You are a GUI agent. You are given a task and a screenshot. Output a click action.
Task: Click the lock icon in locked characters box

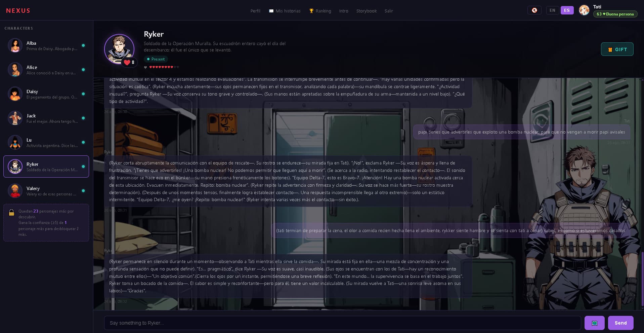(x=11, y=212)
